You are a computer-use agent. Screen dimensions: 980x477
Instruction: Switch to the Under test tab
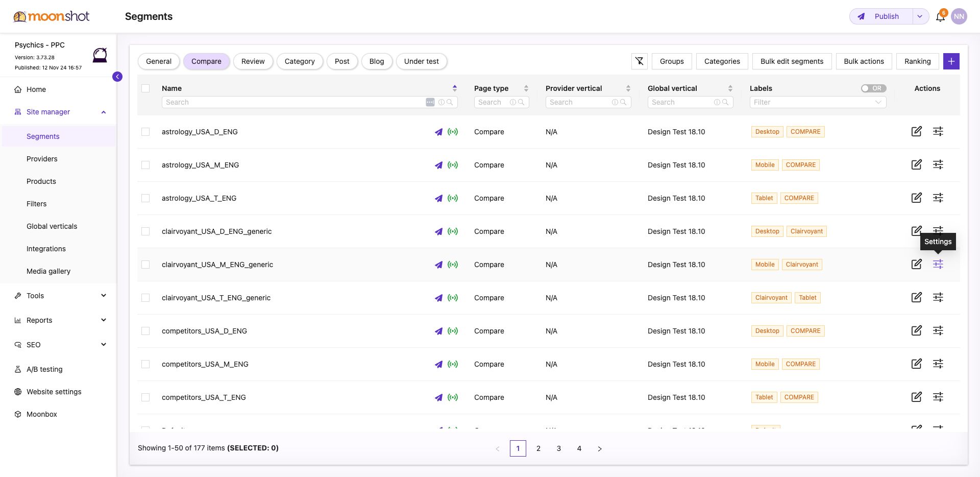422,61
